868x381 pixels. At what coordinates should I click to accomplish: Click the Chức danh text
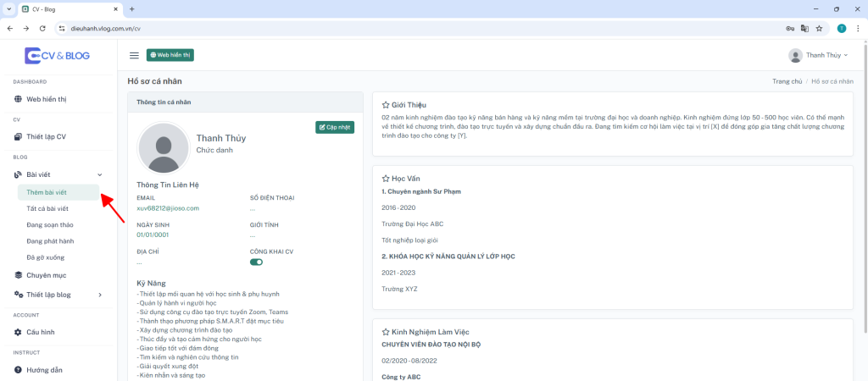(x=214, y=150)
